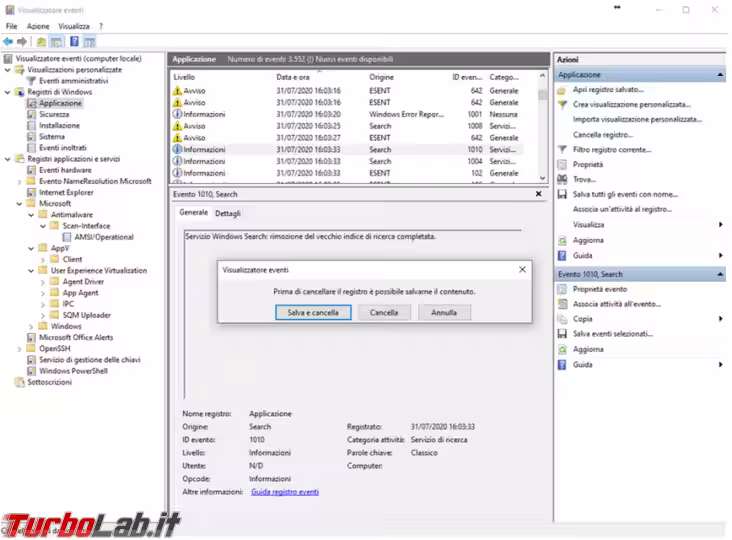Click the Annulla dialog button

(444, 312)
